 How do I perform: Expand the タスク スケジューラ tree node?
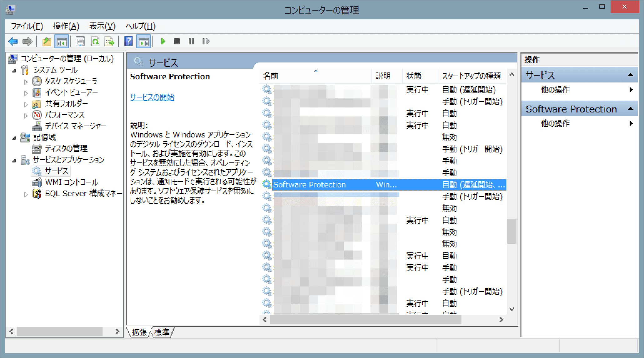point(26,81)
